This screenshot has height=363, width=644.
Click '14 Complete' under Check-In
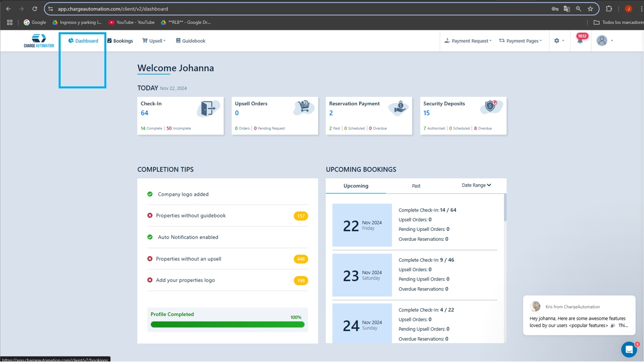pos(152,128)
